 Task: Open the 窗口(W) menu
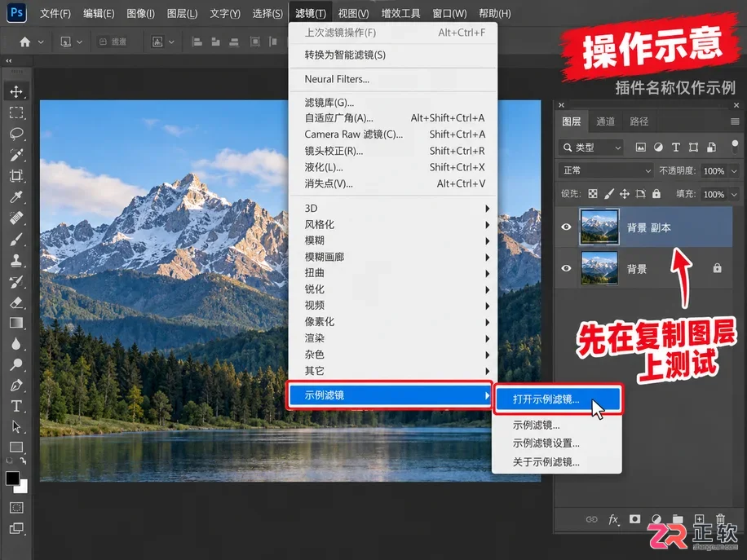(449, 13)
